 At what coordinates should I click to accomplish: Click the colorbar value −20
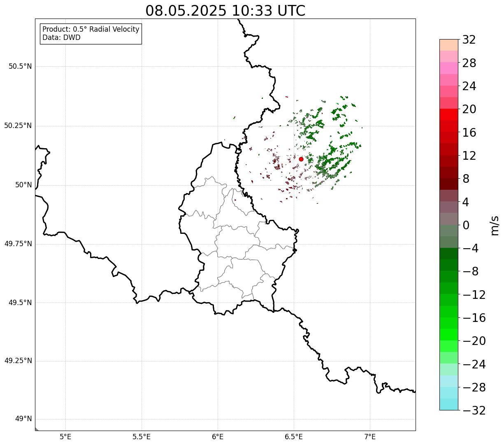click(474, 341)
